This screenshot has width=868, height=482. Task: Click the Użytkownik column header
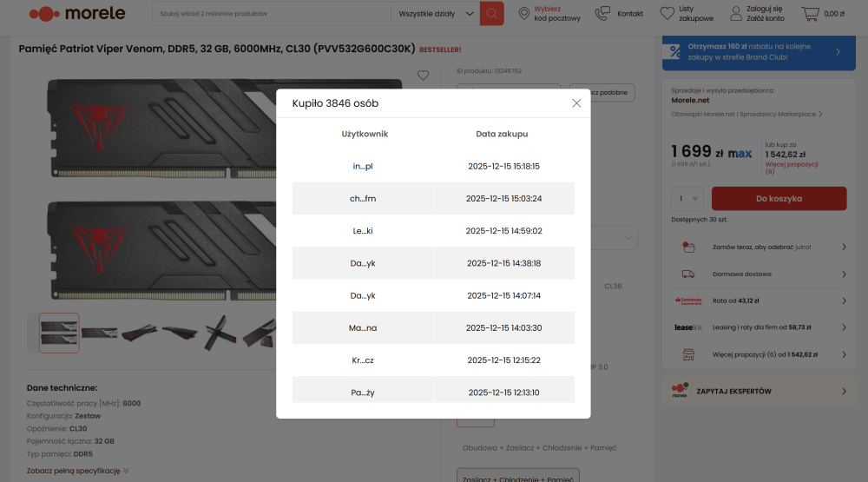(365, 134)
